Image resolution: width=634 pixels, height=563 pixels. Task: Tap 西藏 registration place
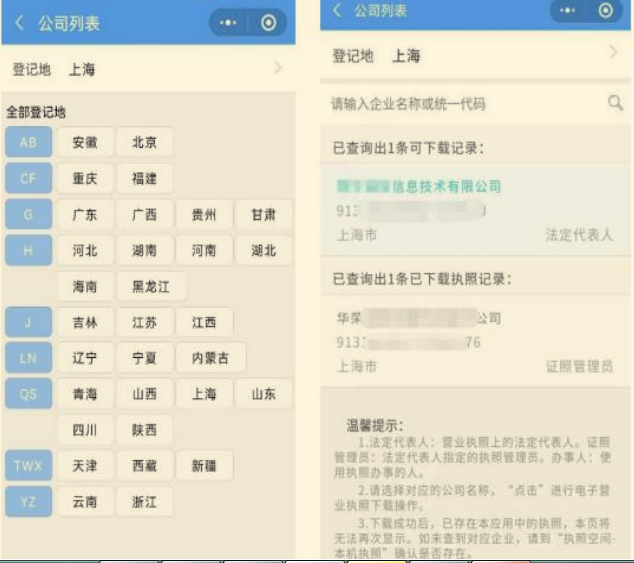pyautogui.click(x=145, y=466)
